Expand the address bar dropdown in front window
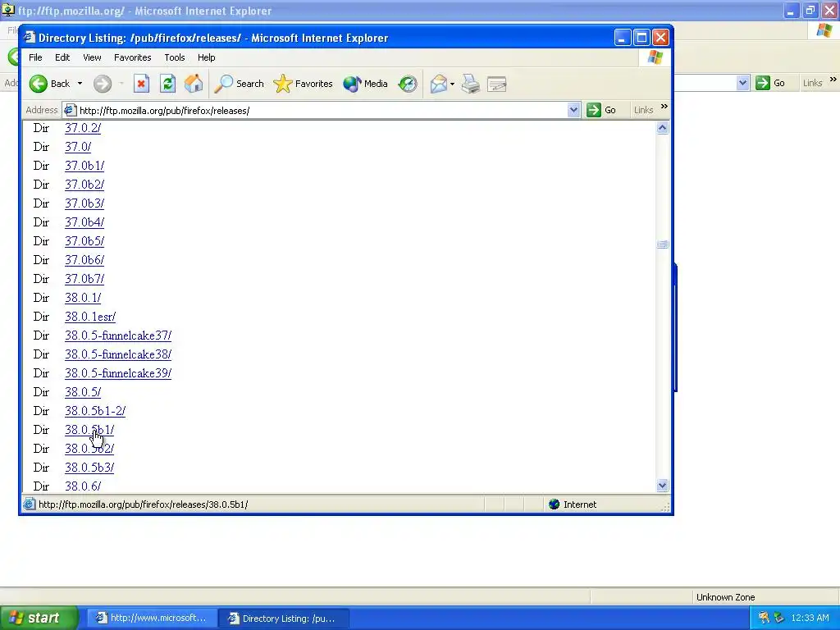The height and width of the screenshot is (630, 840). (x=573, y=111)
